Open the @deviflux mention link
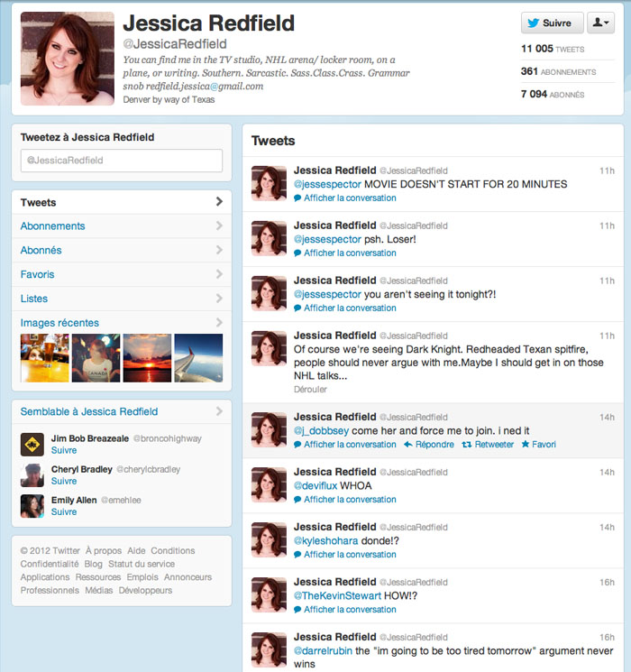Image resolution: width=631 pixels, height=672 pixels. pyautogui.click(x=315, y=485)
